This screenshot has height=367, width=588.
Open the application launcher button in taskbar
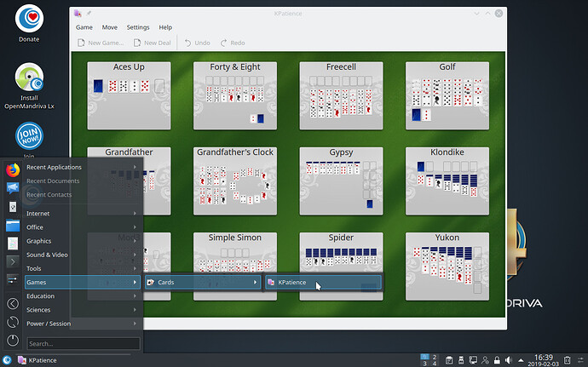[7, 360]
